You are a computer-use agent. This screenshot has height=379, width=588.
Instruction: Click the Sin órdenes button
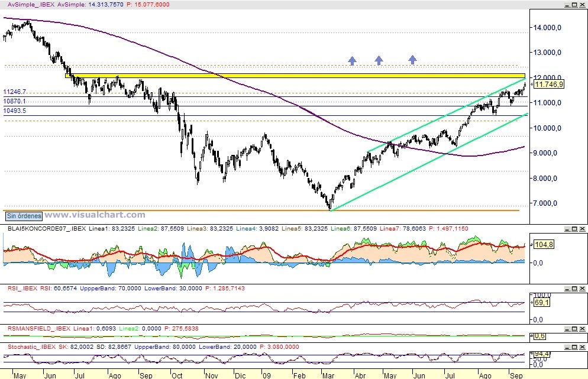pos(24,216)
